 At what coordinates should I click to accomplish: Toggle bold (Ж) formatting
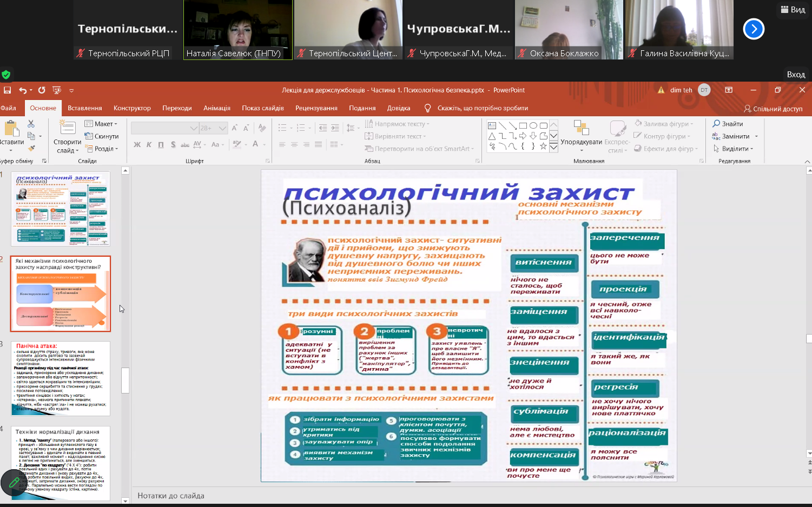[x=137, y=144]
